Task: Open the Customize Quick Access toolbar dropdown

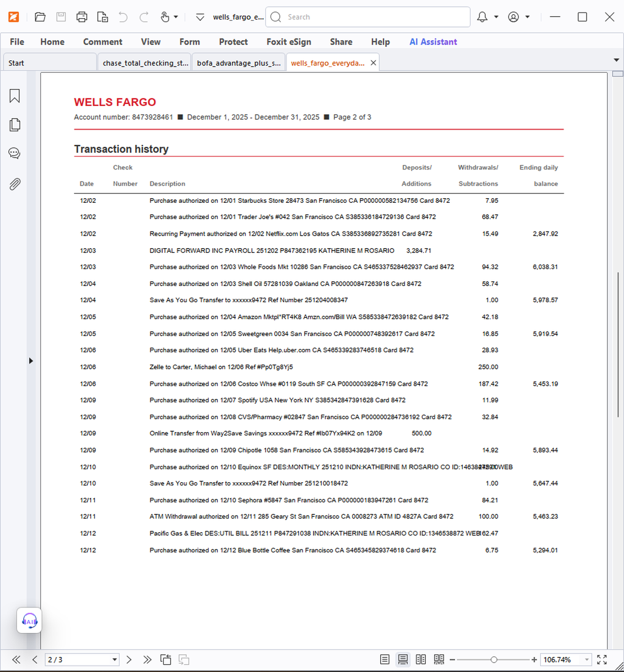Action: click(x=200, y=17)
